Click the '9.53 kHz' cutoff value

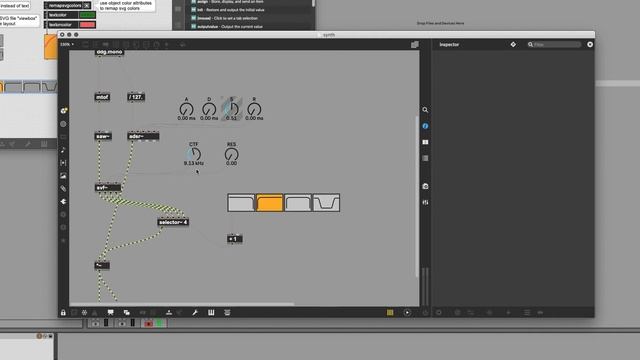click(193, 163)
